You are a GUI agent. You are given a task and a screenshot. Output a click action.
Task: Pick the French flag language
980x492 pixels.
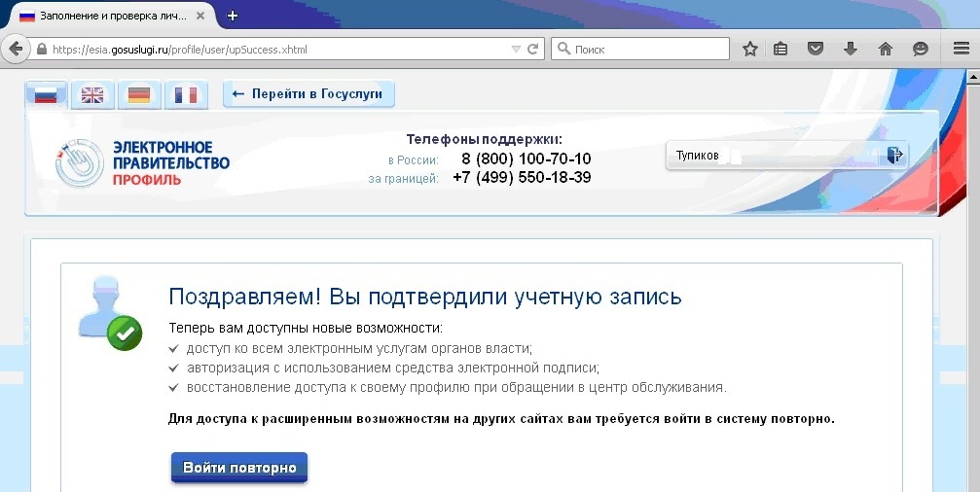tap(186, 94)
